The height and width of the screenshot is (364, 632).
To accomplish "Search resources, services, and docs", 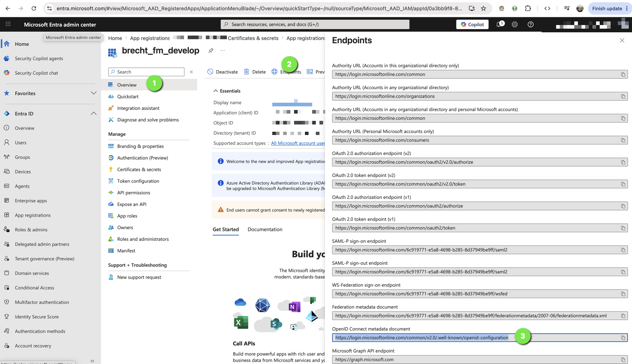I will tap(315, 24).
